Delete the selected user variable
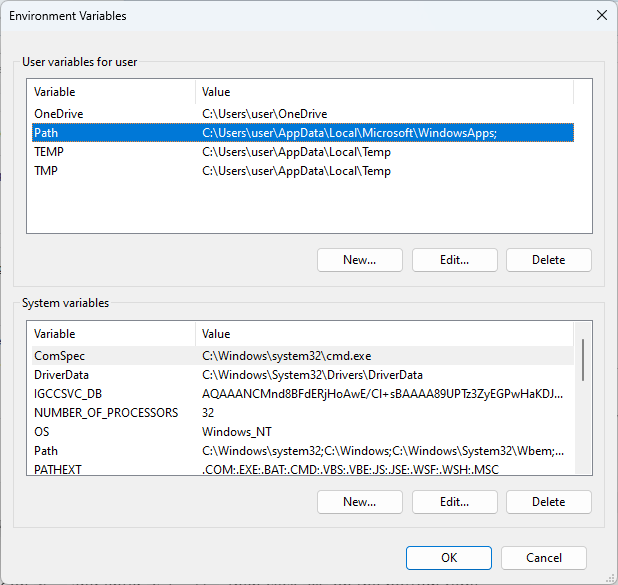This screenshot has height=585, width=618. [x=549, y=260]
